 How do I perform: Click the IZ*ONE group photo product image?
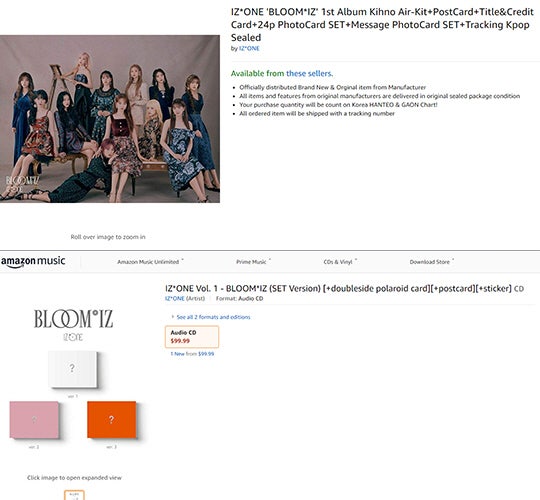coord(110,119)
